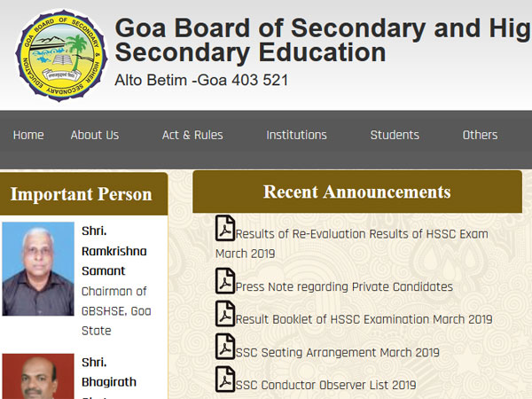Click Shri. Ramkrishna Samant's photo
This screenshot has width=532, height=399.
coord(37,268)
